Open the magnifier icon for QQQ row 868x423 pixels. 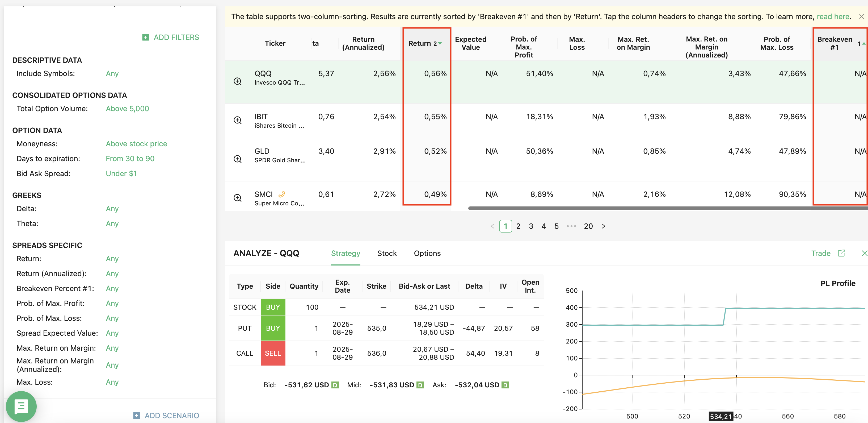[238, 81]
